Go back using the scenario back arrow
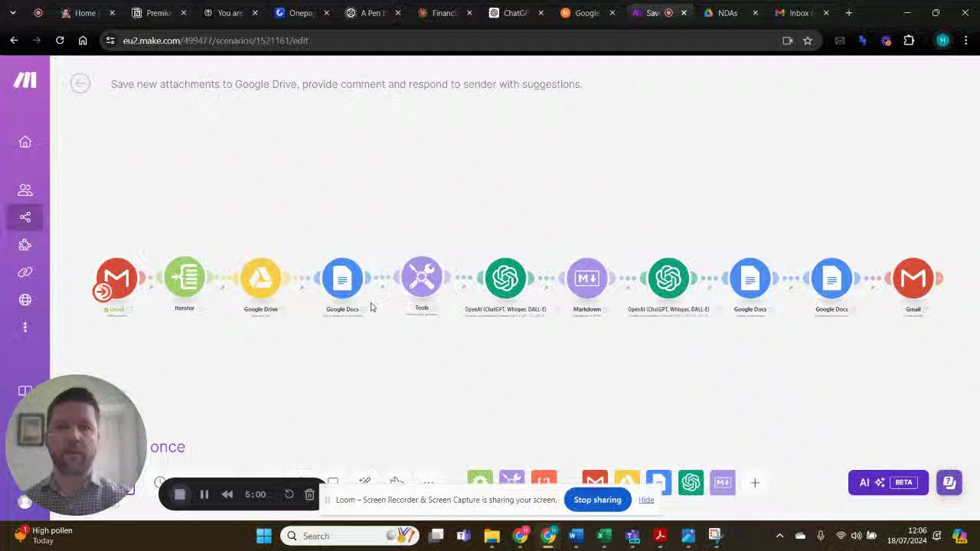The width and height of the screenshot is (980, 551). [x=80, y=83]
